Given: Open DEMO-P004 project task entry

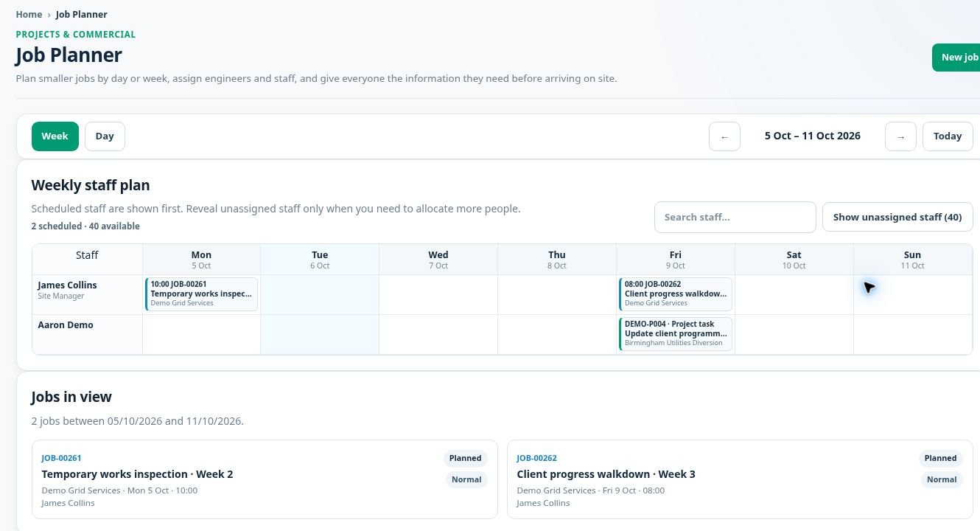Looking at the screenshot, I should coord(676,333).
